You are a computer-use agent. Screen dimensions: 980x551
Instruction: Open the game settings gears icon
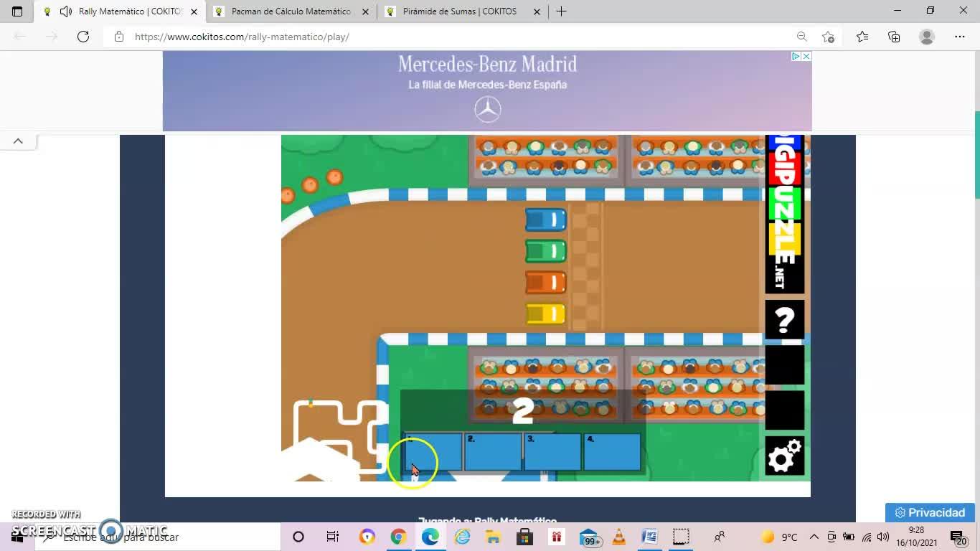click(x=784, y=456)
